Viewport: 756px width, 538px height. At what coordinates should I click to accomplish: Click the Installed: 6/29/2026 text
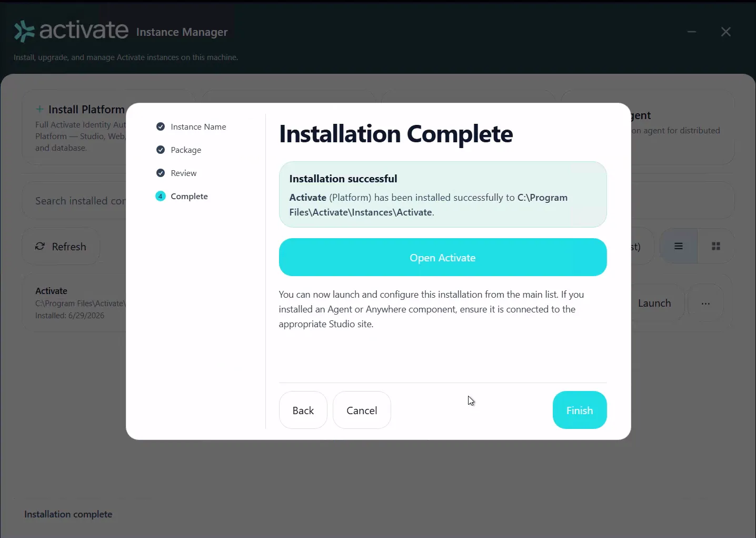pyautogui.click(x=70, y=316)
